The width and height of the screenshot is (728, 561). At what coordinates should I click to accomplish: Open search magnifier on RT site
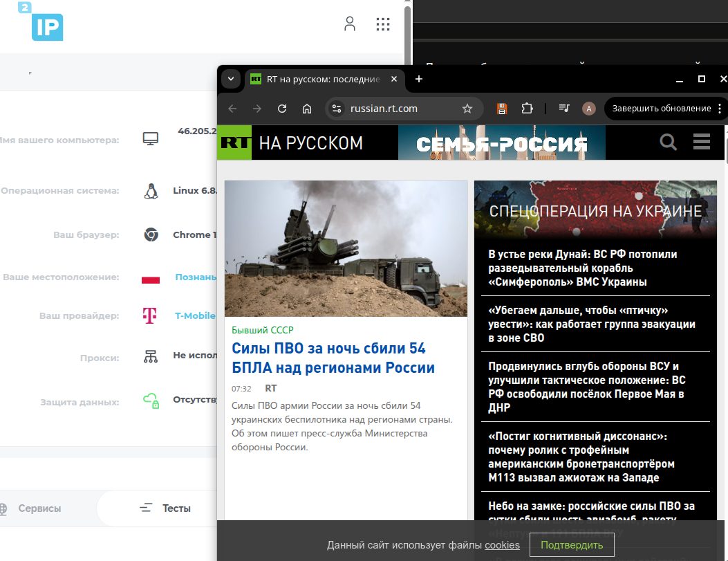(668, 142)
